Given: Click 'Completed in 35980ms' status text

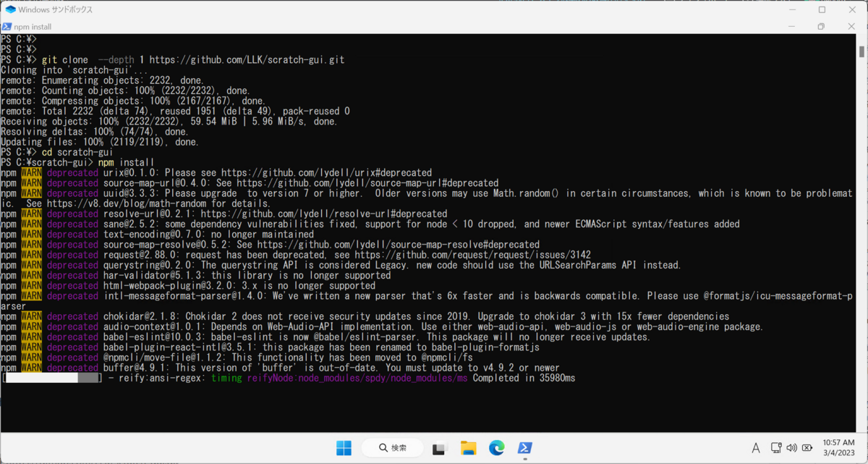Looking at the screenshot, I should 524,378.
